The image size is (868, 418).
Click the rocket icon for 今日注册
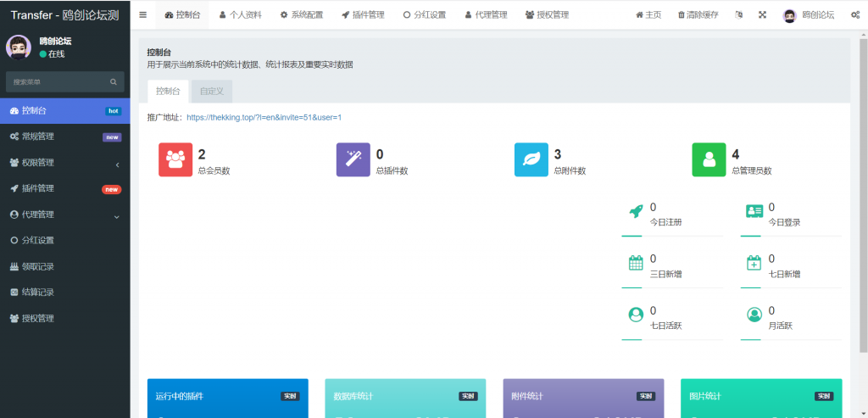(x=636, y=211)
